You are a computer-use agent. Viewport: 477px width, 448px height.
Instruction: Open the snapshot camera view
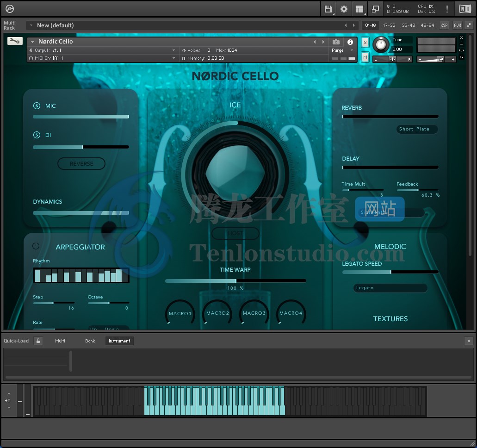335,42
